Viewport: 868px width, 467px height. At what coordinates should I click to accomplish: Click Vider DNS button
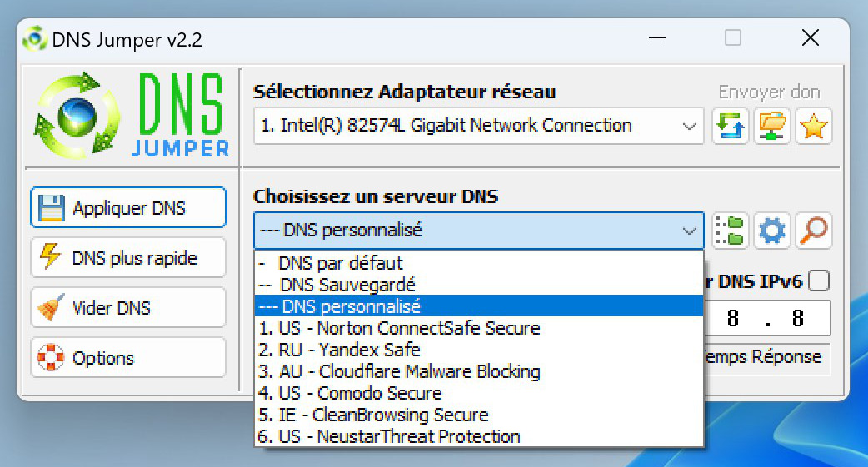pyautogui.click(x=128, y=308)
